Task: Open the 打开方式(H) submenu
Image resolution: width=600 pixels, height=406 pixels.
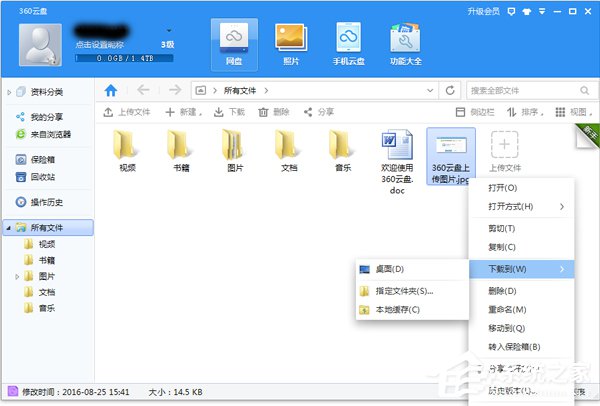Action: [x=522, y=207]
